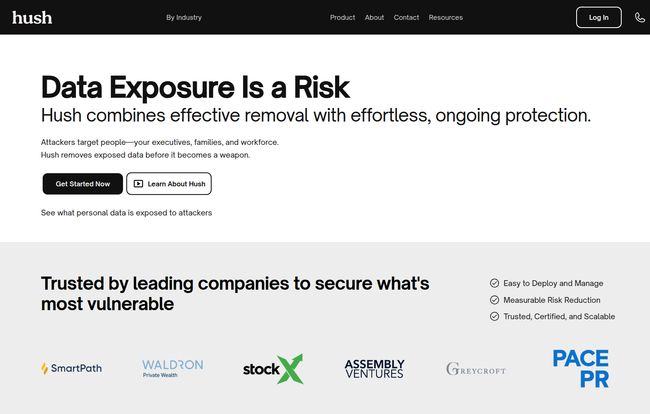650x414 pixels.
Task: Click the Greycroft logo
Action: 476,368
